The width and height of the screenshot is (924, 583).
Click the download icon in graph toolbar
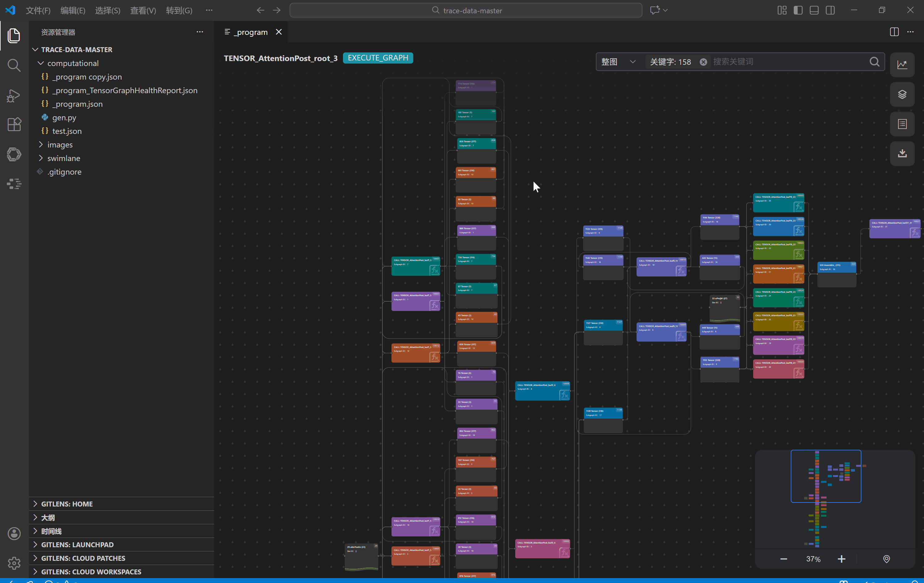pos(902,154)
